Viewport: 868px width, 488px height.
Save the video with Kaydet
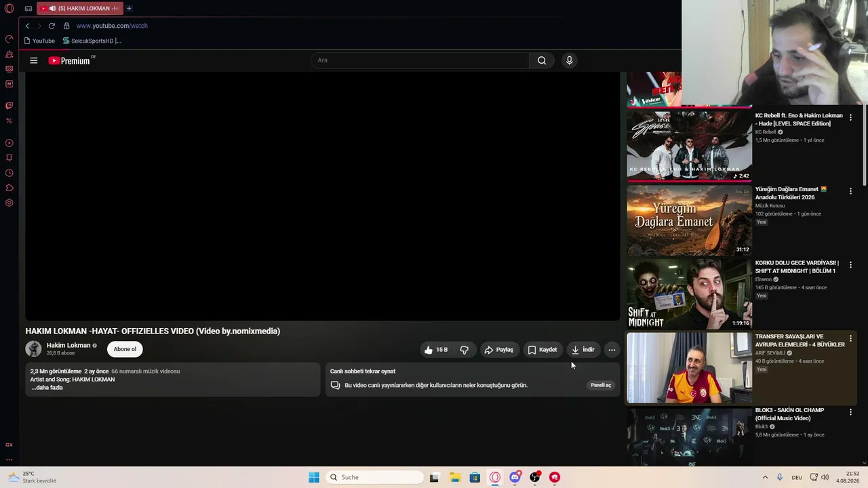click(x=542, y=350)
